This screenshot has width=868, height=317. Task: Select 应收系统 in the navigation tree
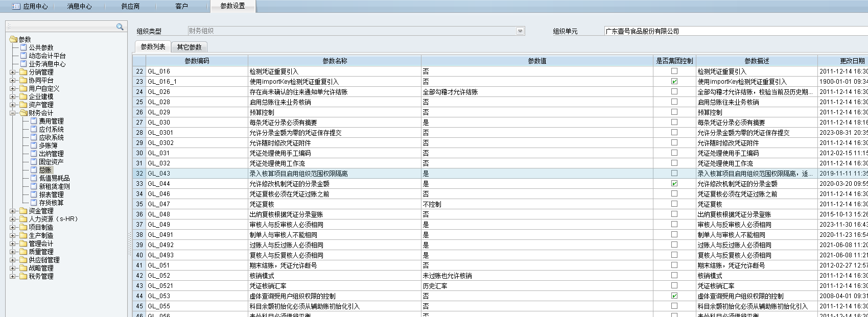click(x=51, y=137)
